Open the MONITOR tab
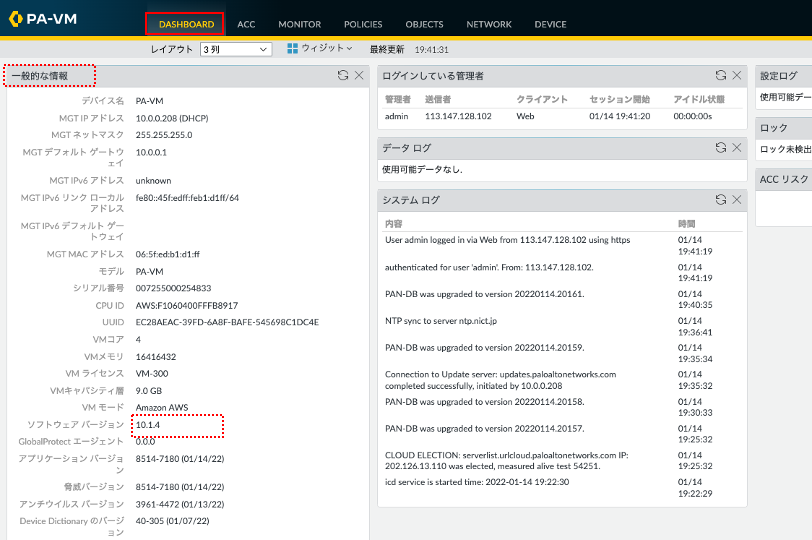This screenshot has width=812, height=540. click(x=299, y=24)
